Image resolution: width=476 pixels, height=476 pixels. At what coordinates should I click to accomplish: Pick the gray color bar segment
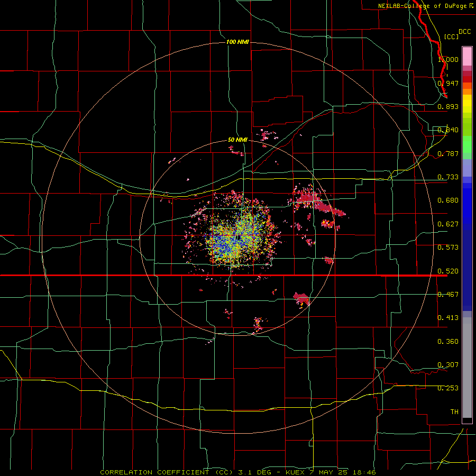467,368
